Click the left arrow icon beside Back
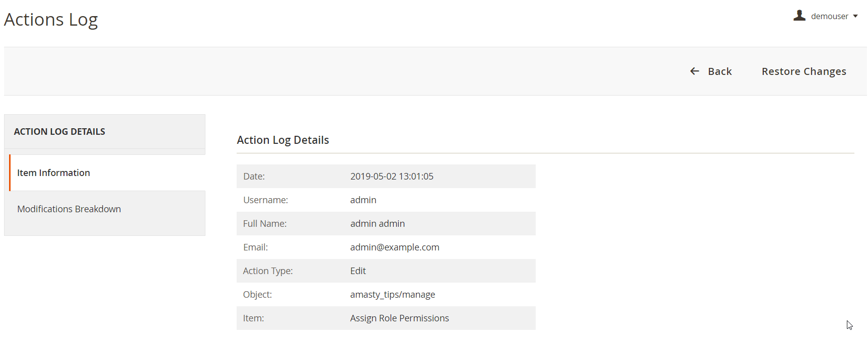Screen dimensions: 868x347 [x=695, y=71]
